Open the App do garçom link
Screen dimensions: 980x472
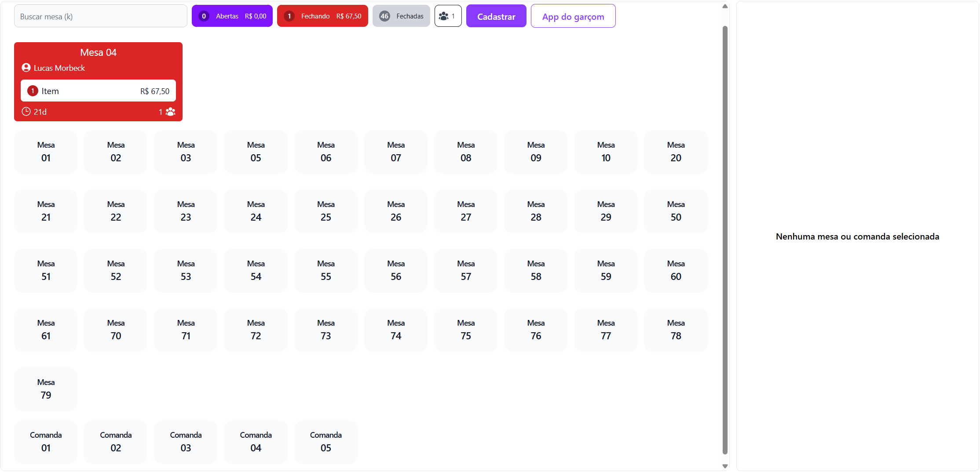point(573,16)
